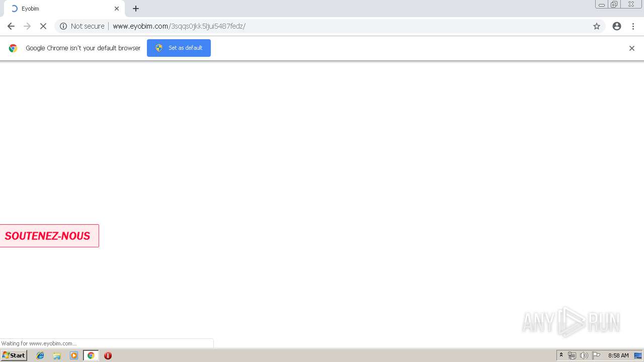
Task: Click the forward navigation arrow
Action: click(x=27, y=26)
